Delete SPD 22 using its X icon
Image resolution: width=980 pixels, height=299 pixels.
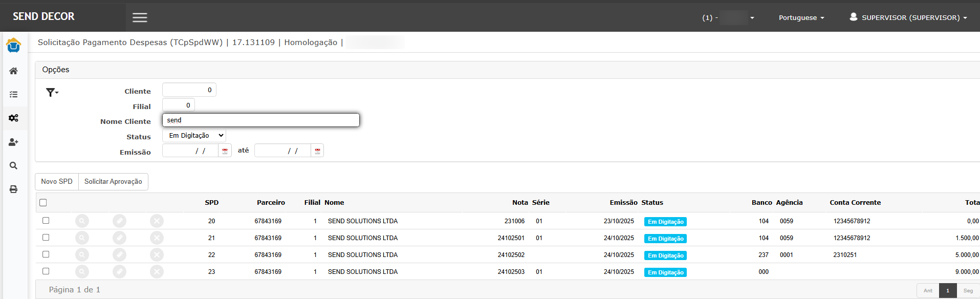click(157, 255)
